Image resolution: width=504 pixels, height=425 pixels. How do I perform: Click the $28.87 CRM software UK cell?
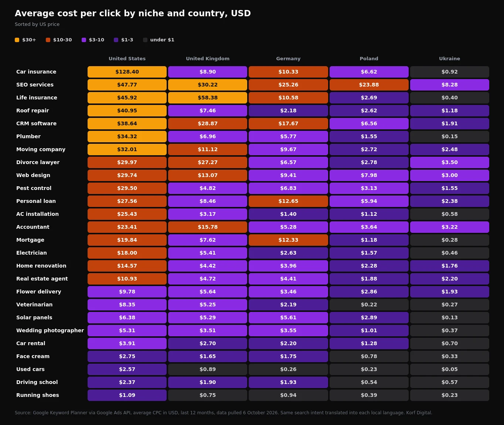[208, 123]
